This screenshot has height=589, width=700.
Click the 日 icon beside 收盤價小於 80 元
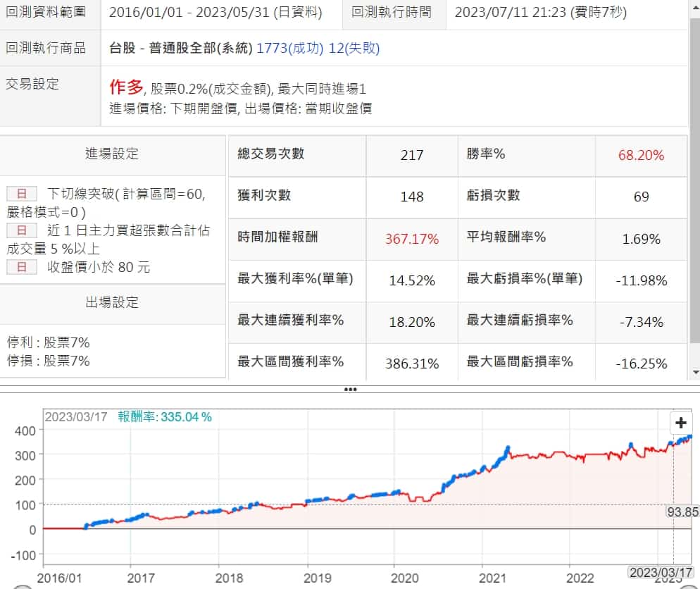coord(21,267)
